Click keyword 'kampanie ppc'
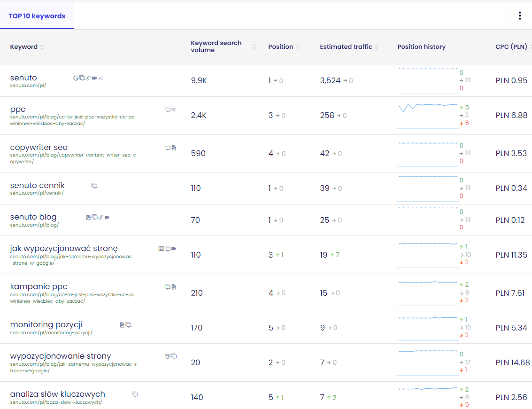Image resolution: width=532 pixels, height=409 pixels. pyautogui.click(x=39, y=287)
